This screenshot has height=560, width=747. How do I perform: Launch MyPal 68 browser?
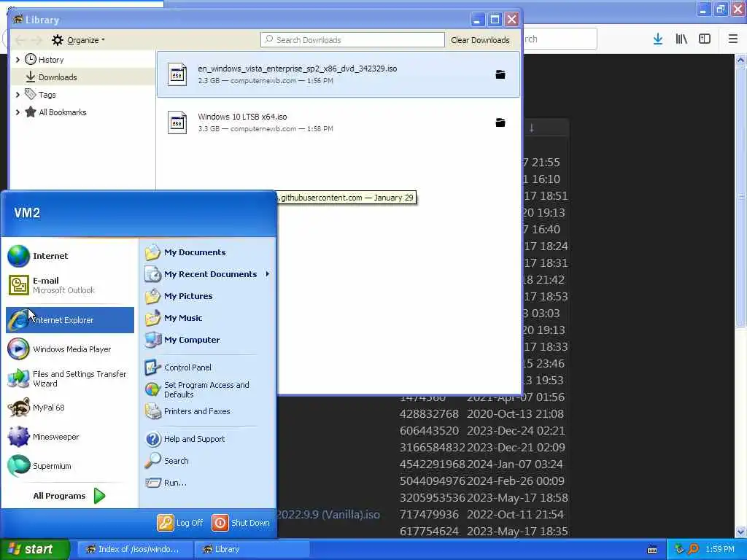click(69, 408)
